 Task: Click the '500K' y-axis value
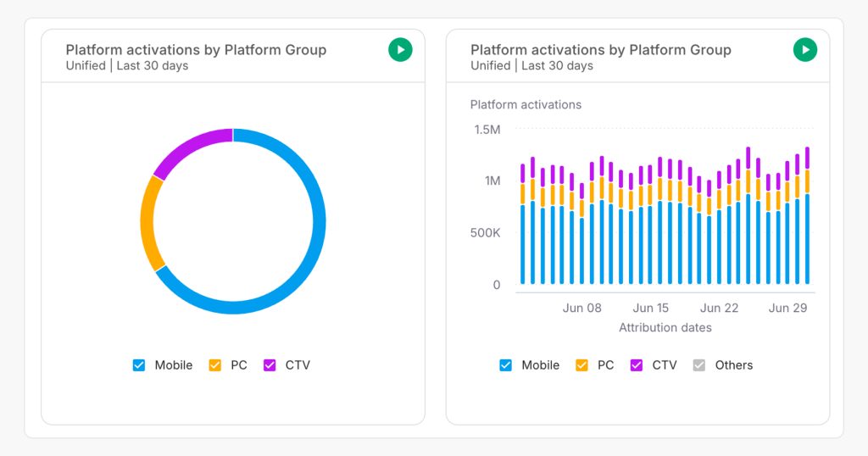(486, 233)
